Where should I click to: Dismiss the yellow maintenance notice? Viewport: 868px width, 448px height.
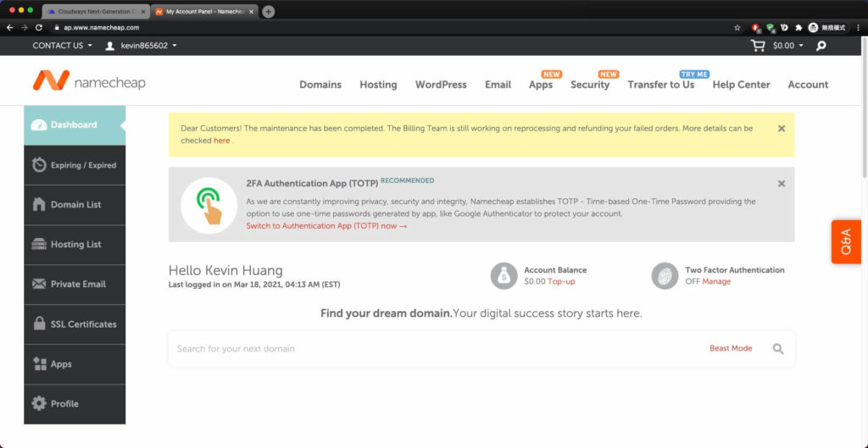point(781,129)
